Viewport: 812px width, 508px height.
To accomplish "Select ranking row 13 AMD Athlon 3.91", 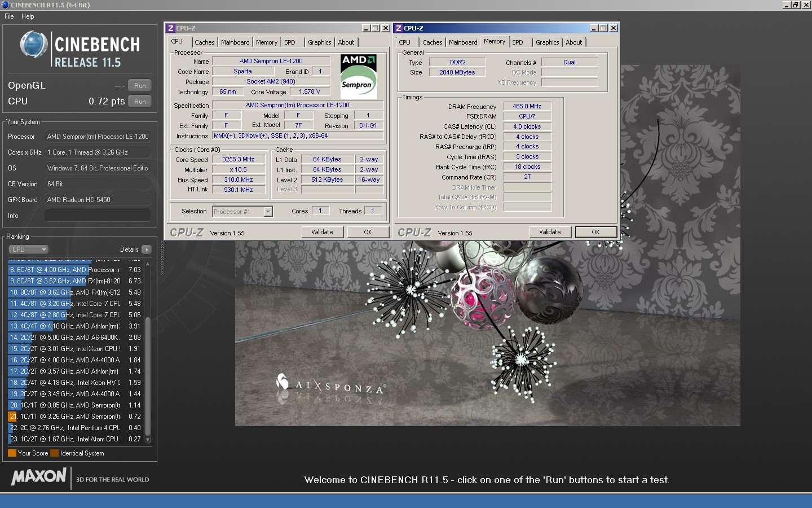I will [76, 326].
